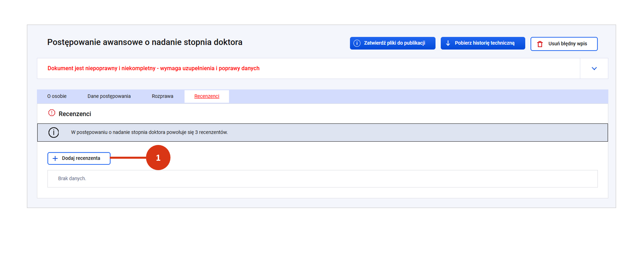Expand the document error message with the chevron

(x=594, y=68)
